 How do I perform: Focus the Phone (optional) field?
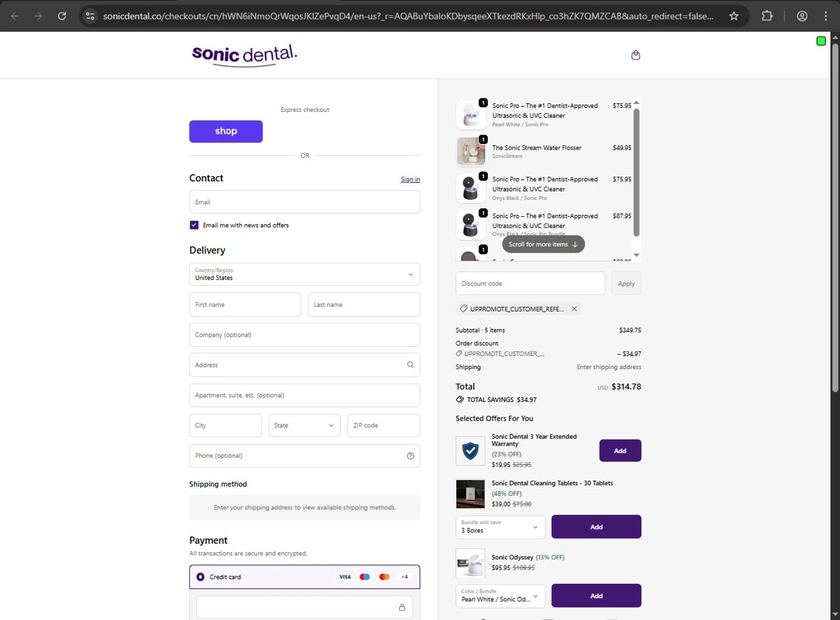305,456
